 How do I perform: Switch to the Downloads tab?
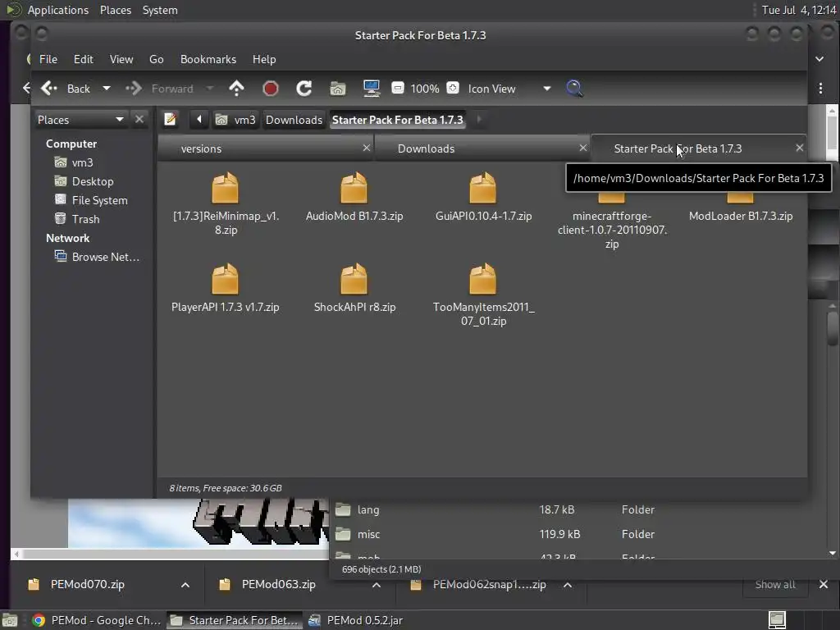pos(482,148)
